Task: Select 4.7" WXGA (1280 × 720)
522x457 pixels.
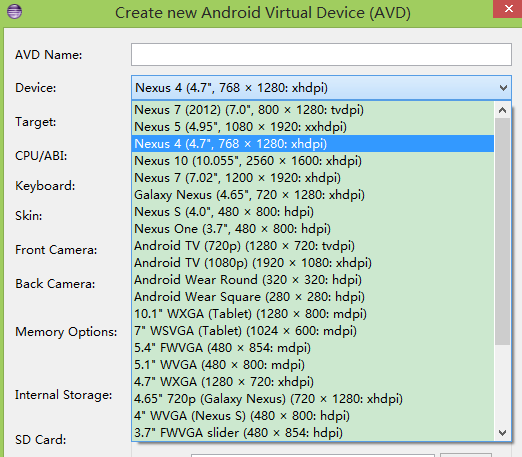Action: (x=313, y=382)
